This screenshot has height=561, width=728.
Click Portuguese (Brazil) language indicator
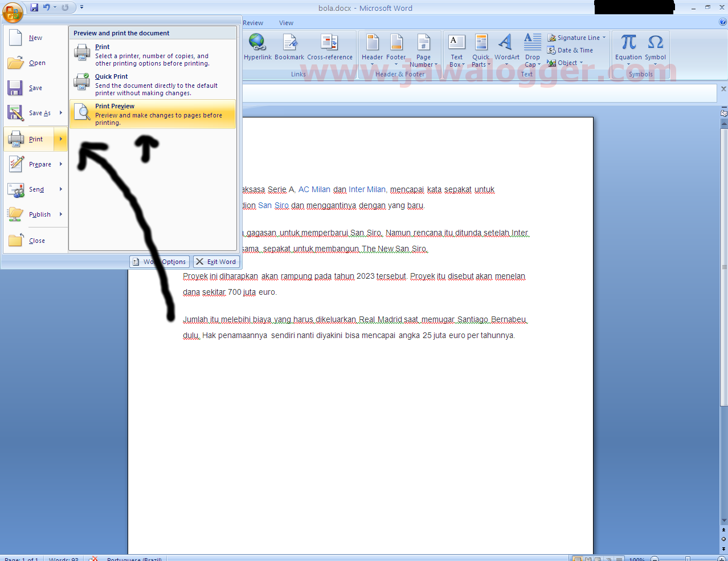pyautogui.click(x=133, y=559)
